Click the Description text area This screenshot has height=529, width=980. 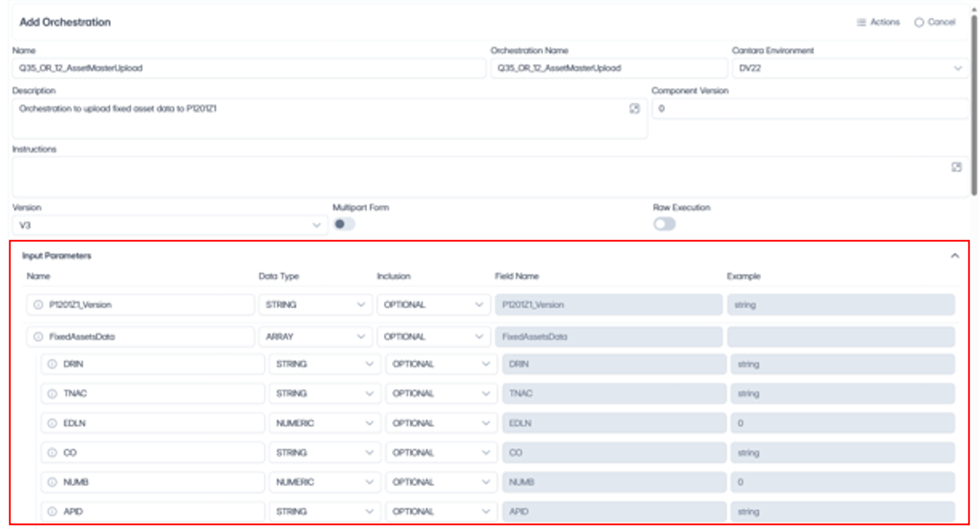[x=329, y=119]
